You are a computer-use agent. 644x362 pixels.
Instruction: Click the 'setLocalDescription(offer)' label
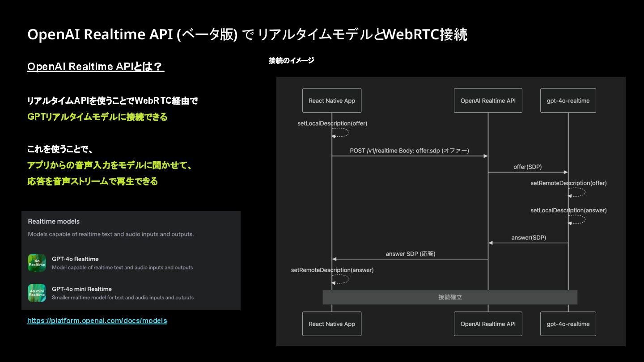click(x=332, y=123)
